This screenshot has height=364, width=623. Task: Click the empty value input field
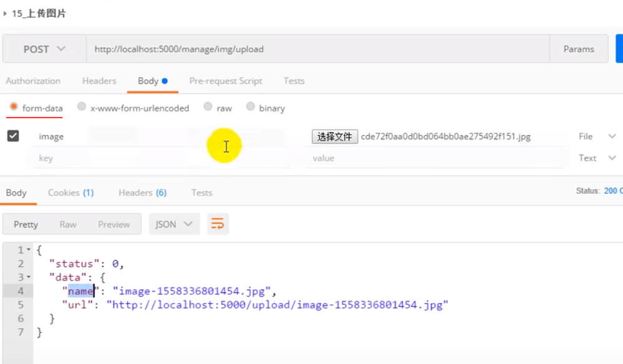(x=436, y=158)
